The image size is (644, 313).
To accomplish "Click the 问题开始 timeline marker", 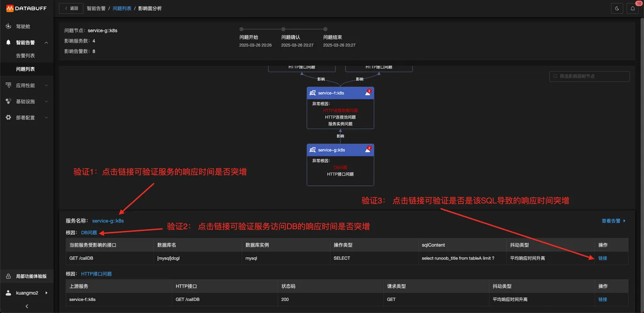I will pyautogui.click(x=241, y=29).
